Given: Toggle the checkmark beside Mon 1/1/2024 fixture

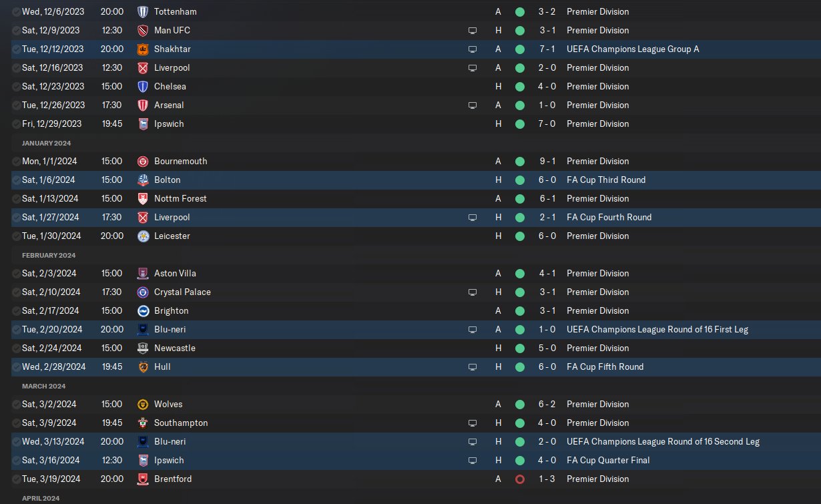Looking at the screenshot, I should click(x=16, y=161).
